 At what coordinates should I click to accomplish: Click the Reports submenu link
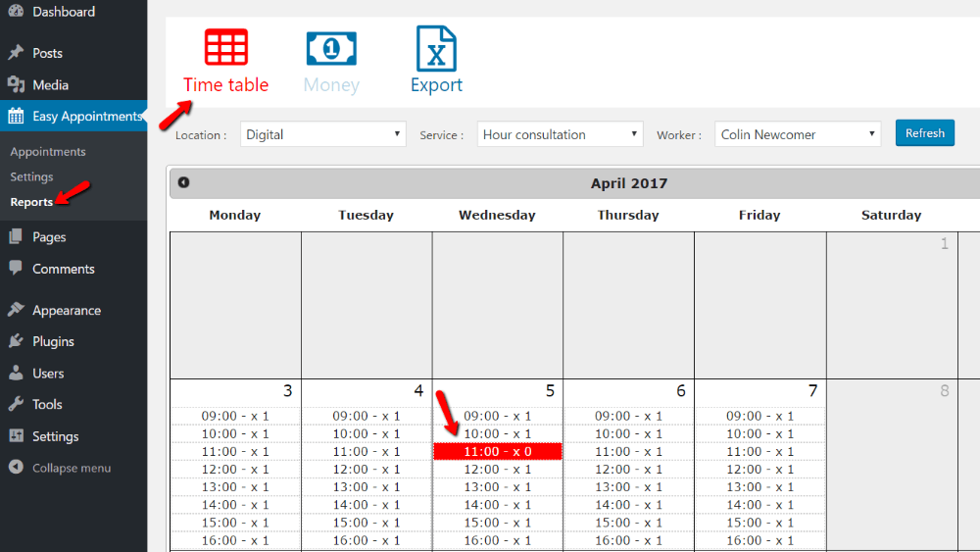coord(31,202)
